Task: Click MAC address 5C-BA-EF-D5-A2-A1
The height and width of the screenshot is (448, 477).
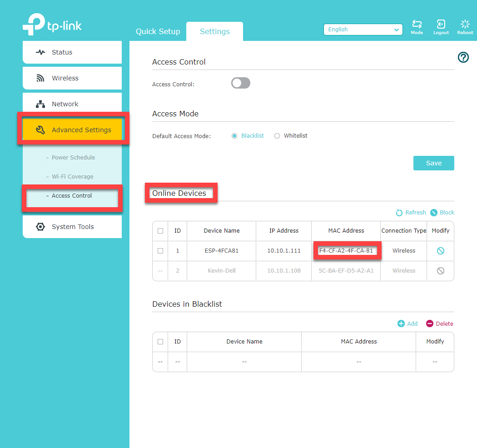Action: (346, 270)
